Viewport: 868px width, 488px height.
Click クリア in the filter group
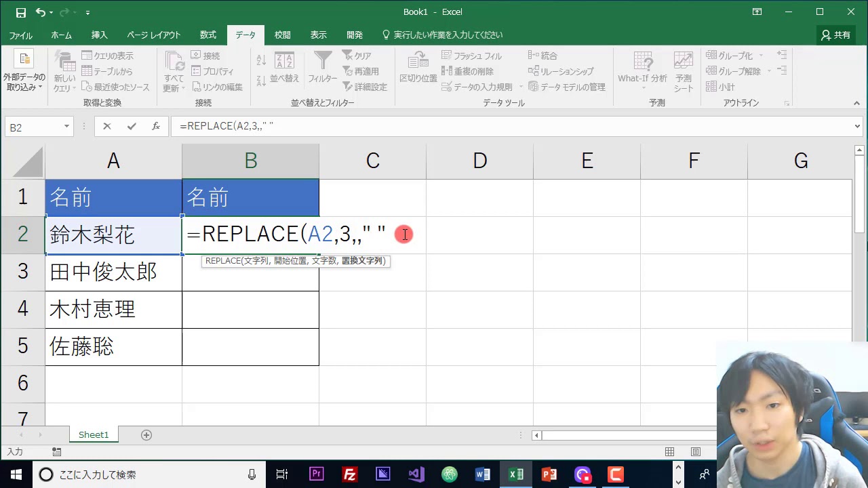pyautogui.click(x=357, y=56)
